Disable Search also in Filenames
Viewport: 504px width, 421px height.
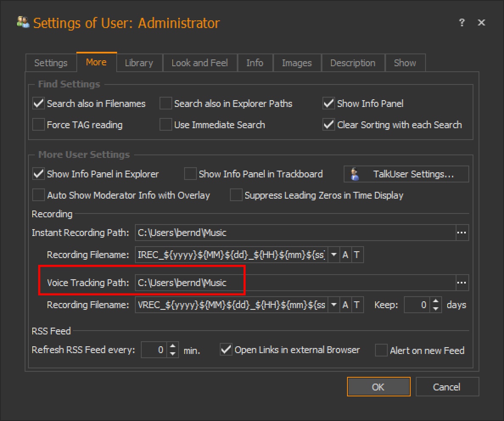[x=39, y=104]
